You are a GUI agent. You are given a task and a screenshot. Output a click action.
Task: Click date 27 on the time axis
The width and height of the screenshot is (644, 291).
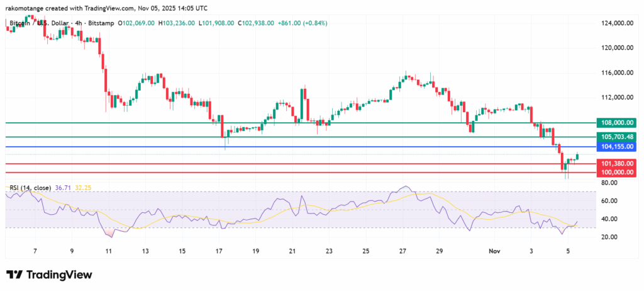pyautogui.click(x=402, y=251)
